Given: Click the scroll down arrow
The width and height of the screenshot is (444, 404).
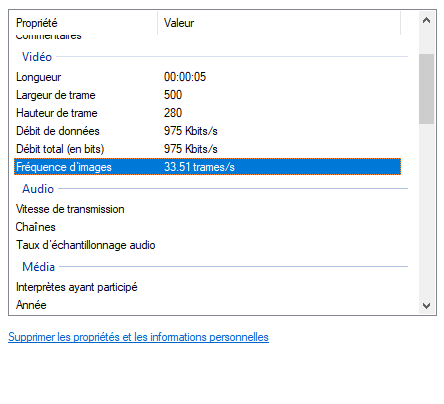Looking at the screenshot, I should pyautogui.click(x=426, y=305).
